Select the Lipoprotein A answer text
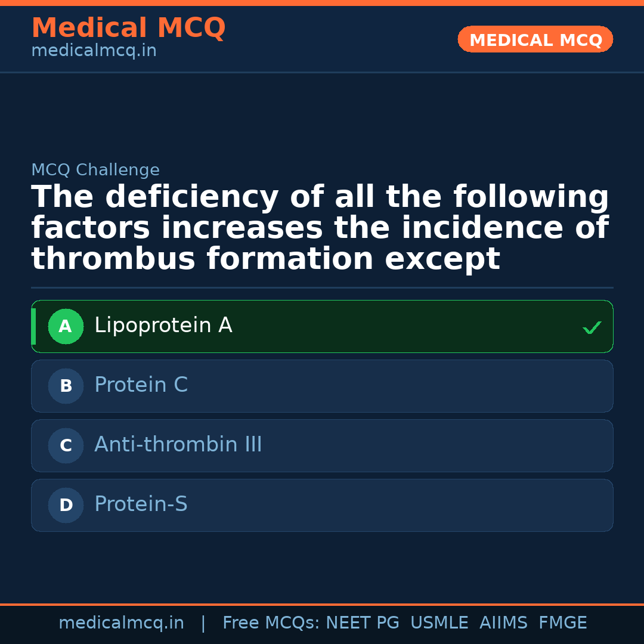Viewport: 644px width, 644px height. point(163,326)
